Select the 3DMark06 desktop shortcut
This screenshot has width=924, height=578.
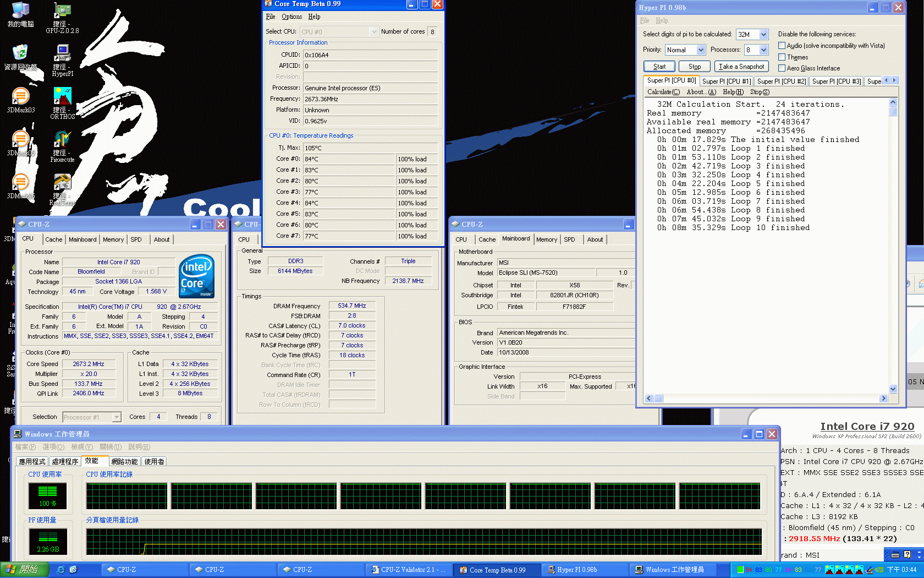20,186
